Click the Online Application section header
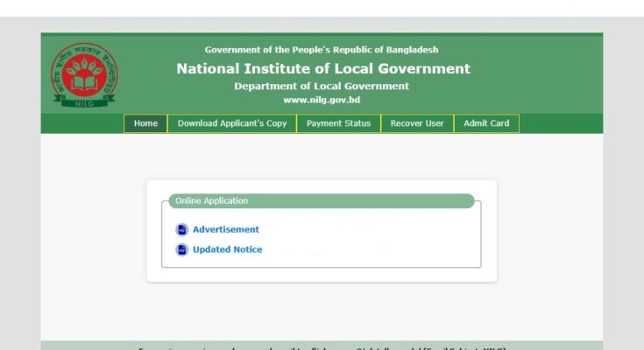Screen dimensions: 644x350 click(x=322, y=201)
